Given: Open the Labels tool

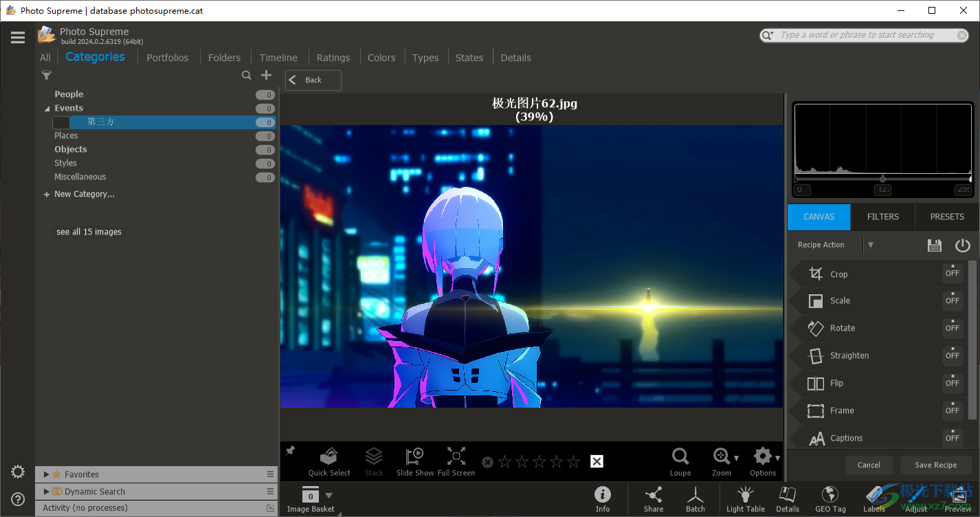Looking at the screenshot, I should coord(874,499).
